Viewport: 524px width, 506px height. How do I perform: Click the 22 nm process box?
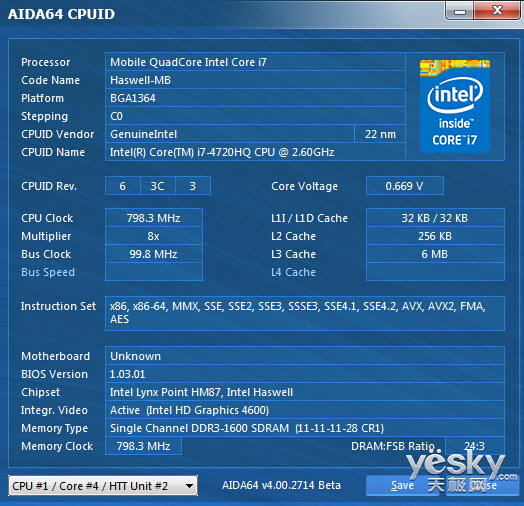click(x=380, y=134)
